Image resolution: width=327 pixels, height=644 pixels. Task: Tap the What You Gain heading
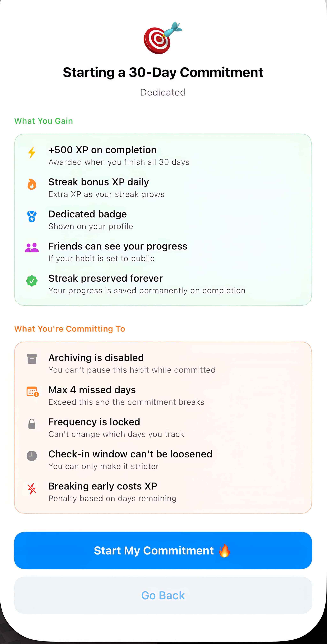(44, 121)
